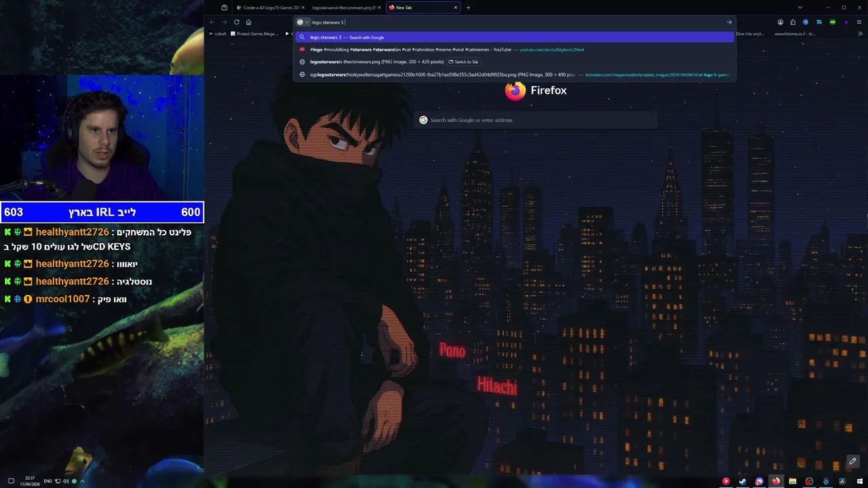Open File Explorer folder in taskbar
This screenshot has width=868, height=488.
tap(792, 481)
